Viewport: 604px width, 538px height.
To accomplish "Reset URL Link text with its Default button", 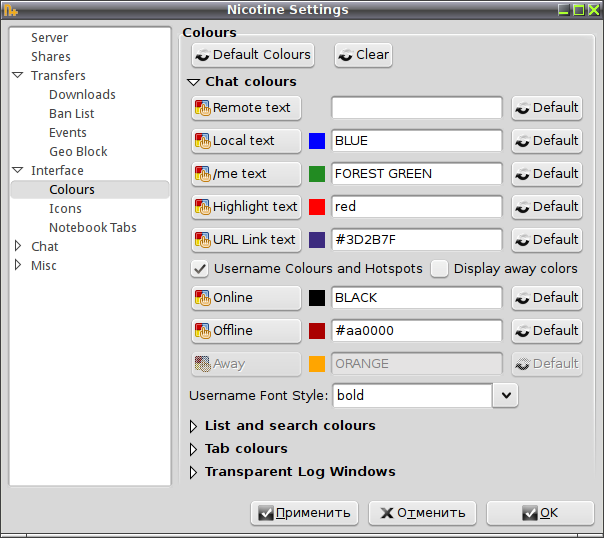I will (547, 240).
